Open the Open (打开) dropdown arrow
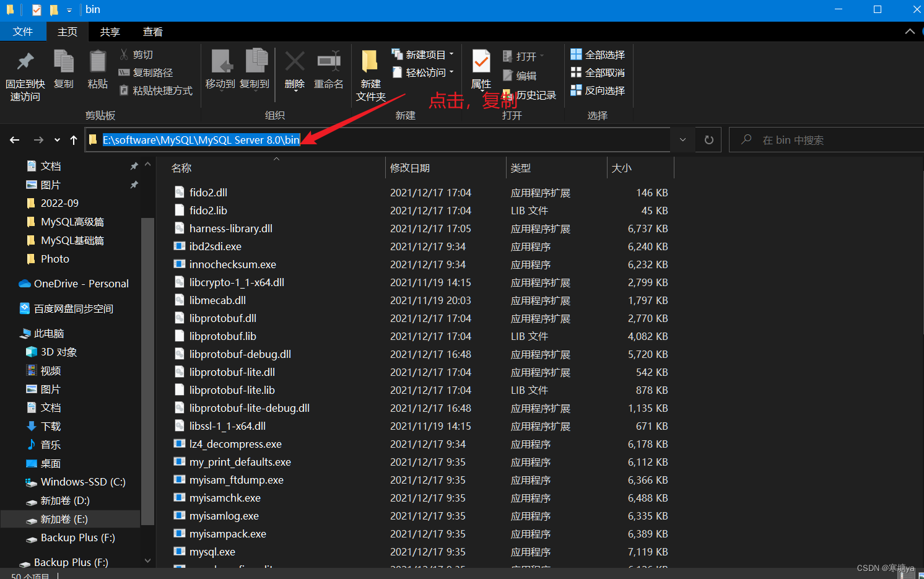This screenshot has width=924, height=579. tap(542, 56)
